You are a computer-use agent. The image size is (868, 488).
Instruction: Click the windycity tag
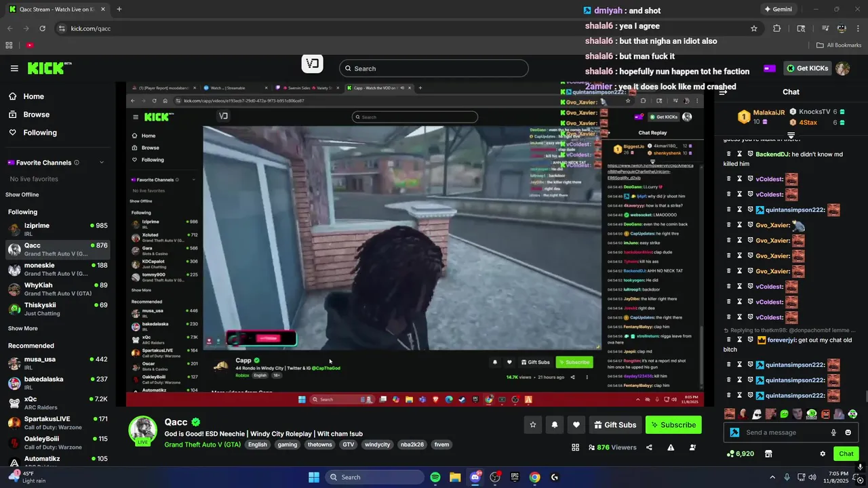[376, 445]
